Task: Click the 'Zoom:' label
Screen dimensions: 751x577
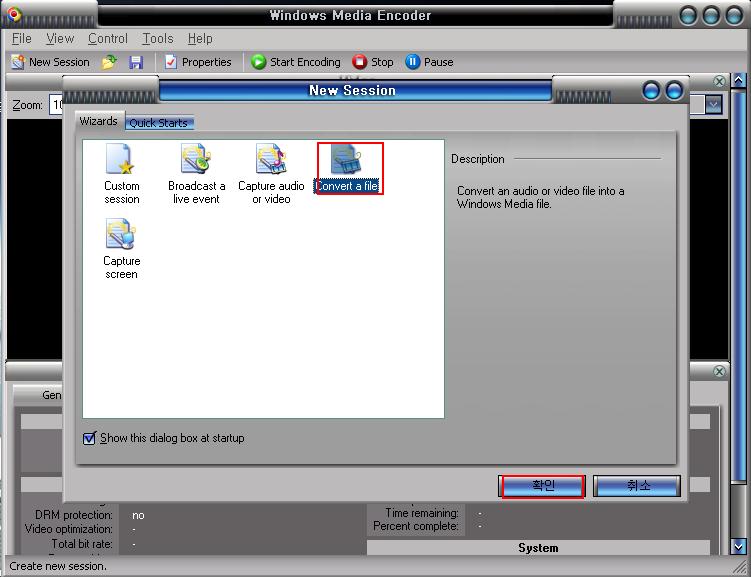Action: coord(27,105)
